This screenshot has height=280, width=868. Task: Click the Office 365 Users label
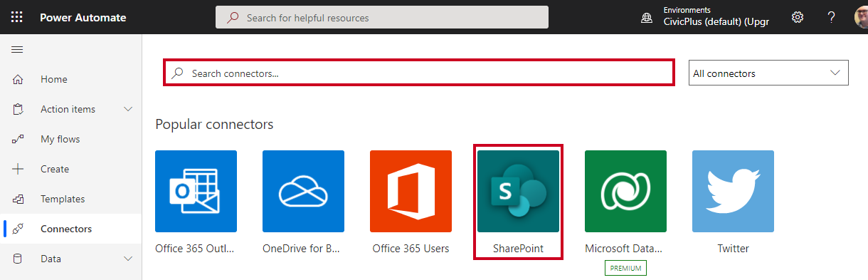[411, 249]
